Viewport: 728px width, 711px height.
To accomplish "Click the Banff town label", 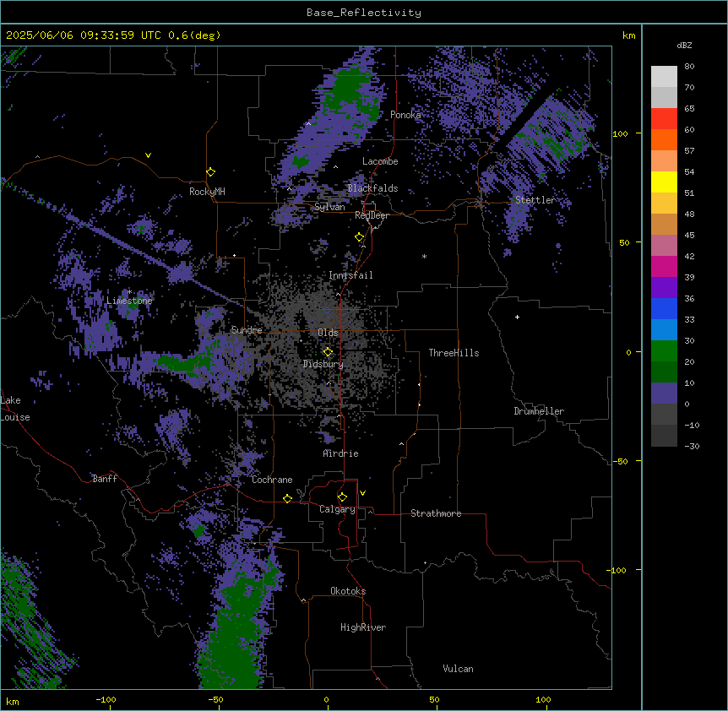I will [x=105, y=479].
